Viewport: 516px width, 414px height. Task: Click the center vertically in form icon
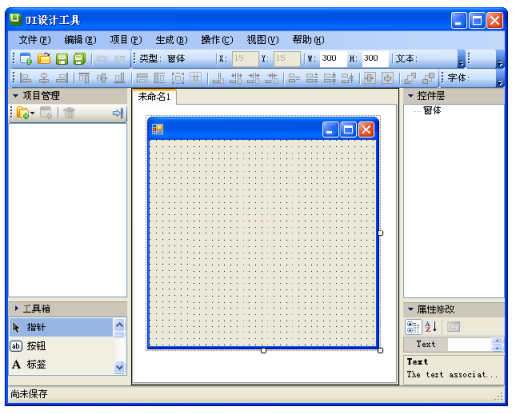click(387, 78)
